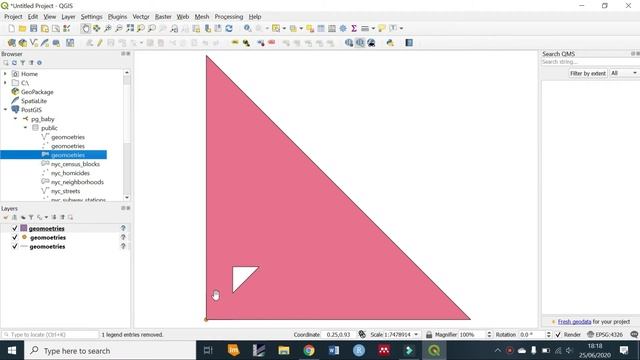This screenshot has width=640, height=360.
Task: Expand the C:\ drive node in the Browser
Action: click(5, 83)
